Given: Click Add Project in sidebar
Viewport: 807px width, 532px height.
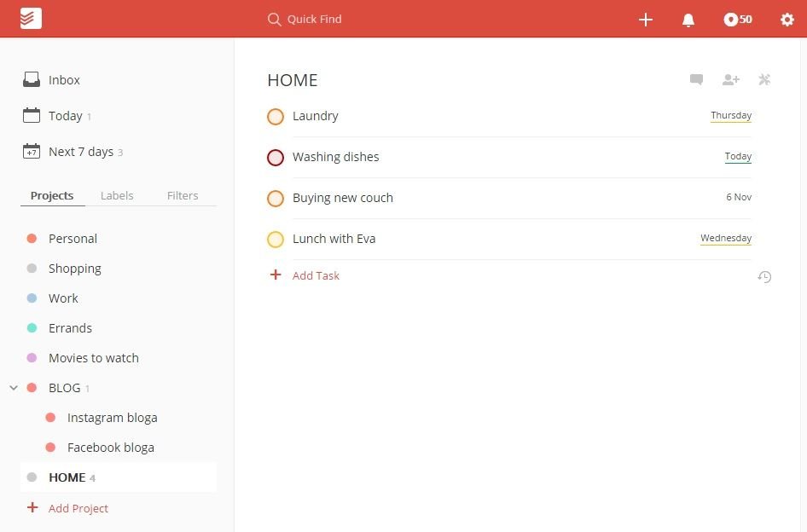Looking at the screenshot, I should point(78,508).
